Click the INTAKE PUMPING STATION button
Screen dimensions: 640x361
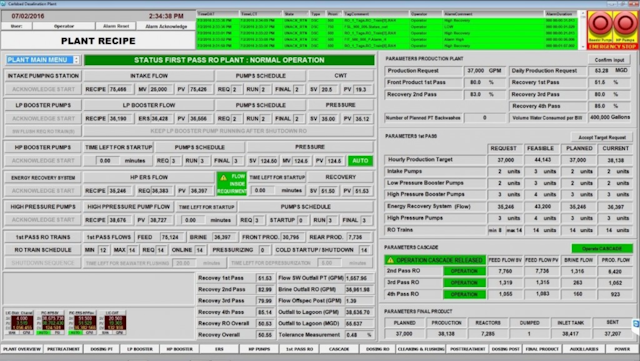pyautogui.click(x=43, y=76)
